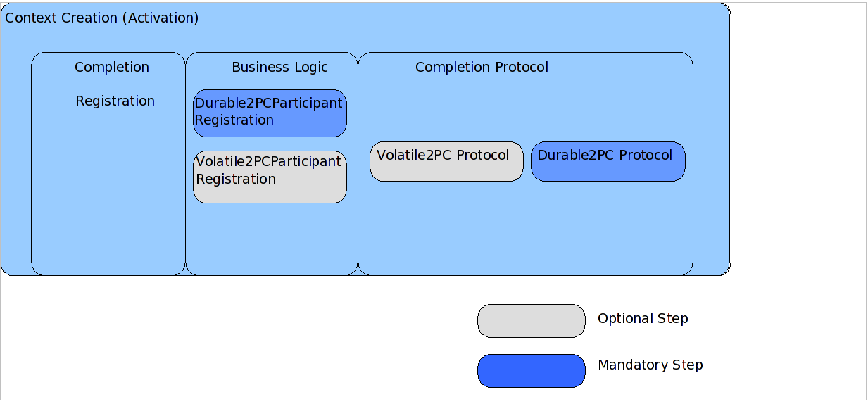Click blank white area right of the diagram
868x404 pixels.
click(x=799, y=141)
